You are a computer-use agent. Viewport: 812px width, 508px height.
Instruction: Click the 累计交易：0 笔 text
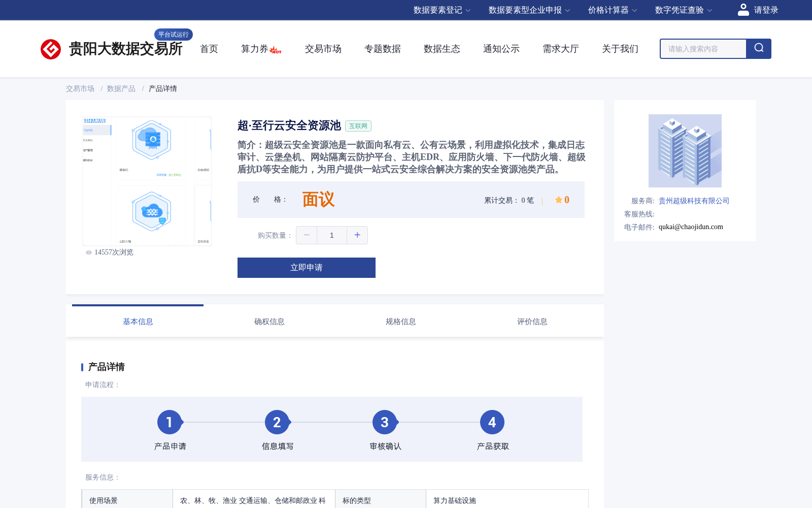coord(509,200)
